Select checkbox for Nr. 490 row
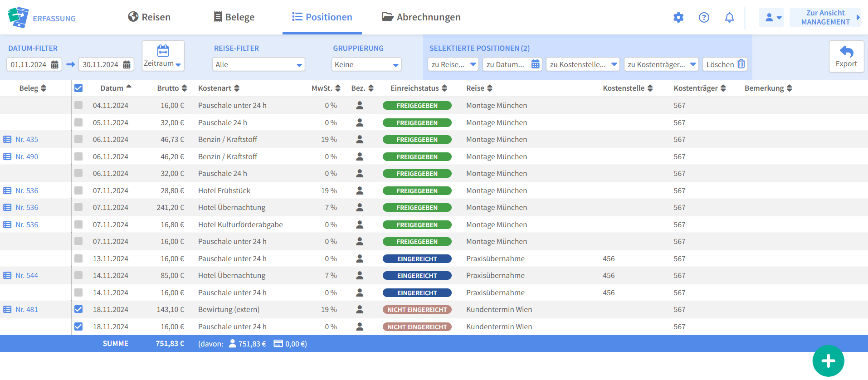This screenshot has height=380, width=868. pyautogui.click(x=78, y=156)
